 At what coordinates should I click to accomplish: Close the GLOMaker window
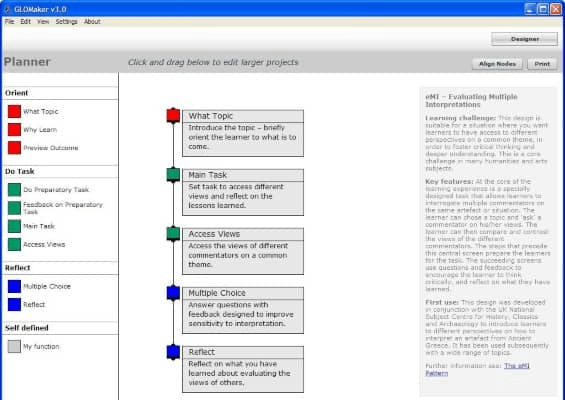coord(556,9)
